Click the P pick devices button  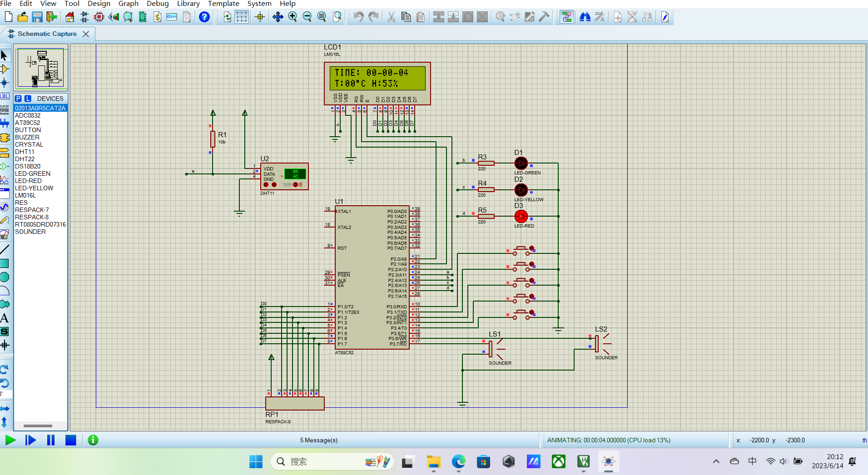[x=18, y=99]
